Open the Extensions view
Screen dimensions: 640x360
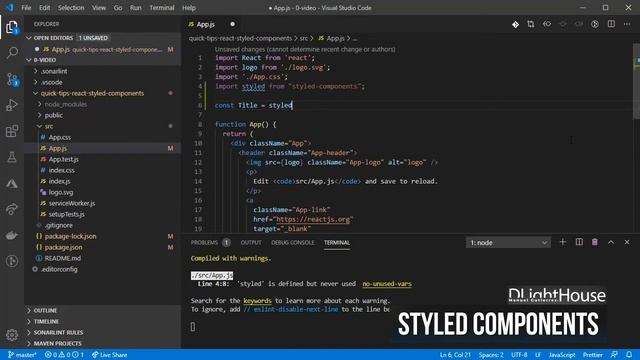(12, 131)
